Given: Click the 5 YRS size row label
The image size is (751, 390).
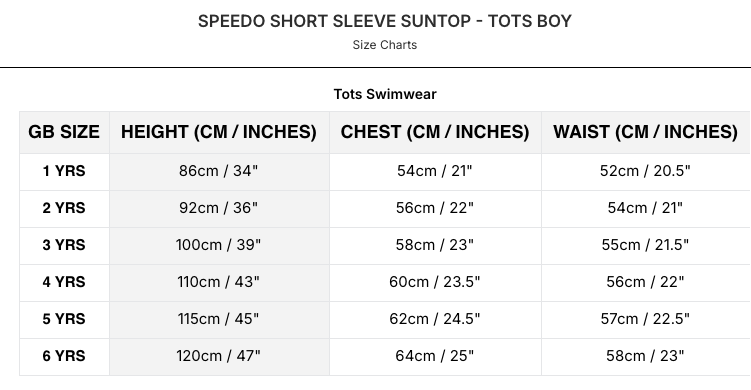Looking at the screenshot, I should coord(64,319).
